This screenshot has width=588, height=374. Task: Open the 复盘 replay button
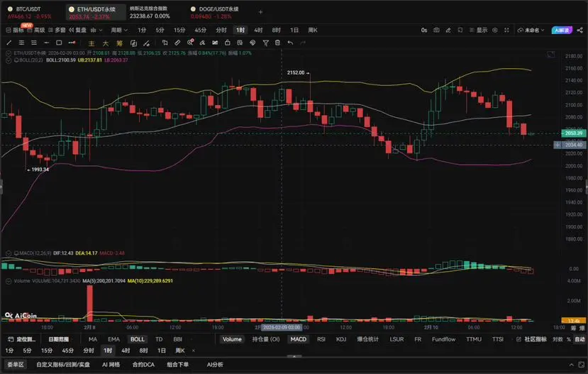pyautogui.click(x=77, y=30)
